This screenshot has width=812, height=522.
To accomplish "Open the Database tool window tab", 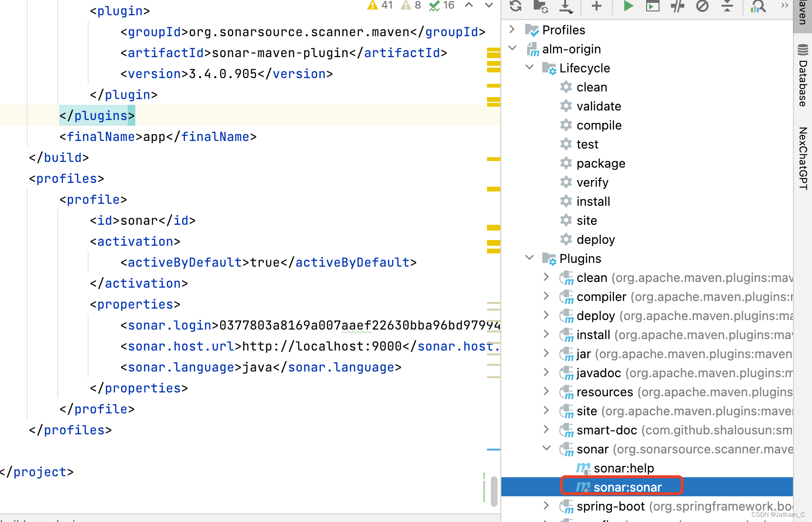I will point(803,75).
